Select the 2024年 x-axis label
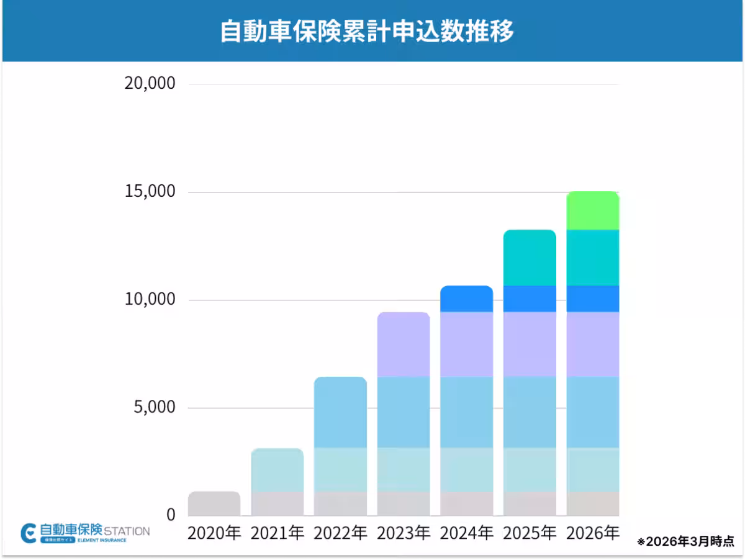This screenshot has height=560, width=745. 466,533
